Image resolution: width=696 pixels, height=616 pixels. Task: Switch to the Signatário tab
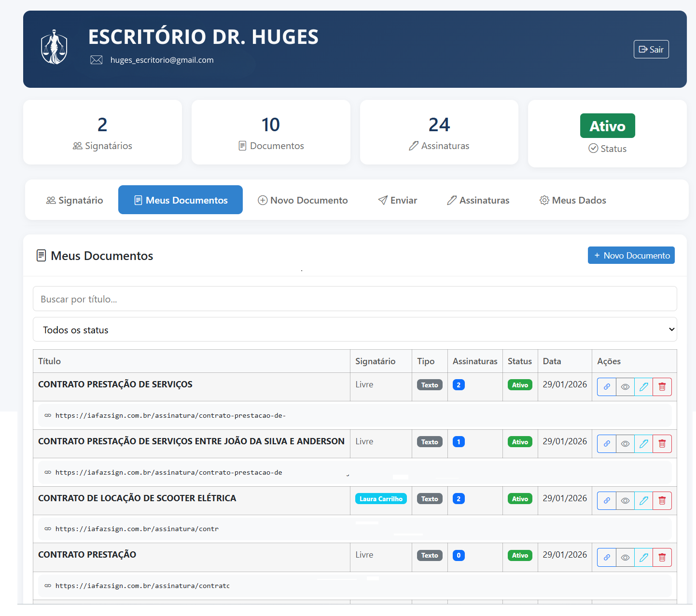[x=74, y=200]
